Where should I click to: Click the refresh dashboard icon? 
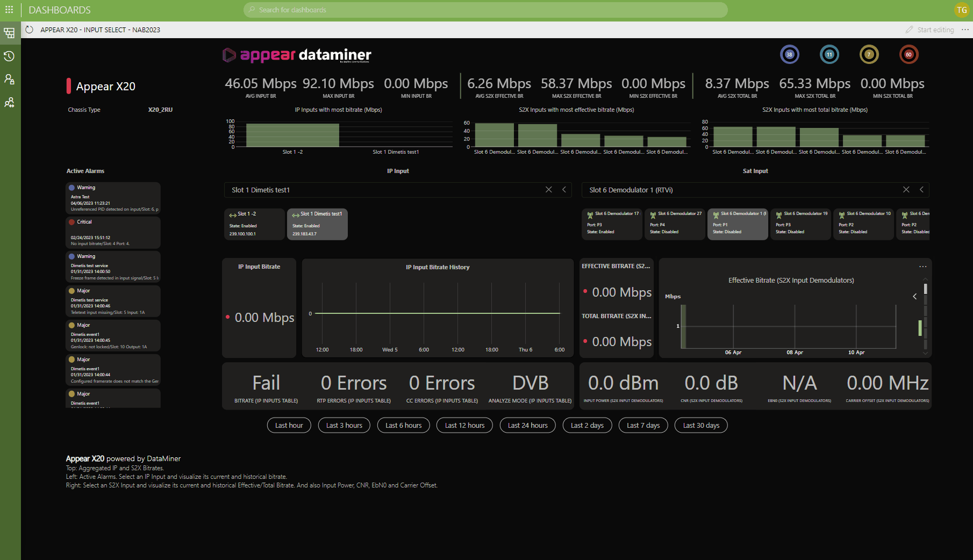coord(30,30)
